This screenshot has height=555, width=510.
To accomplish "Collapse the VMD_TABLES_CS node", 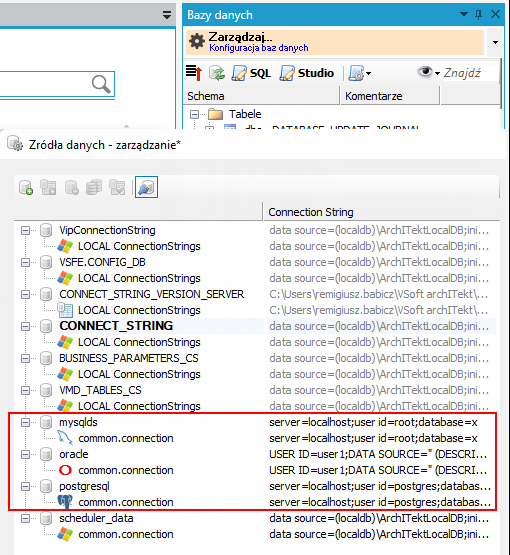I will point(25,390).
